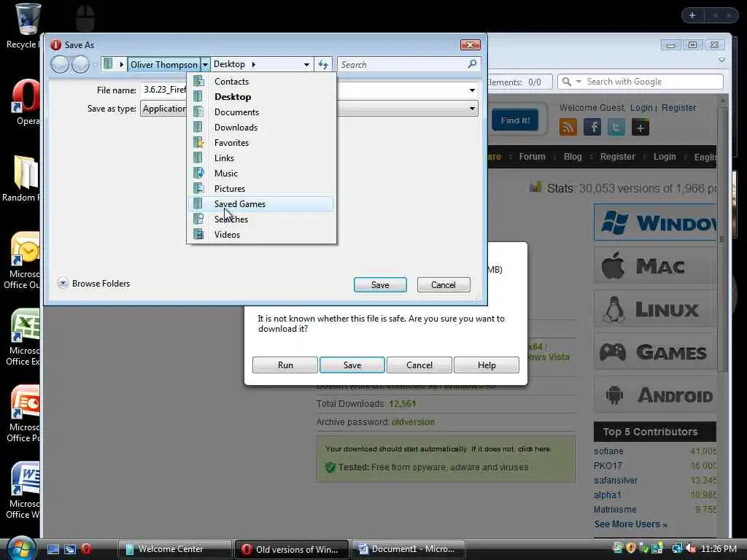The image size is (747, 560).
Task: Select Searches folder entry
Action: (261, 219)
